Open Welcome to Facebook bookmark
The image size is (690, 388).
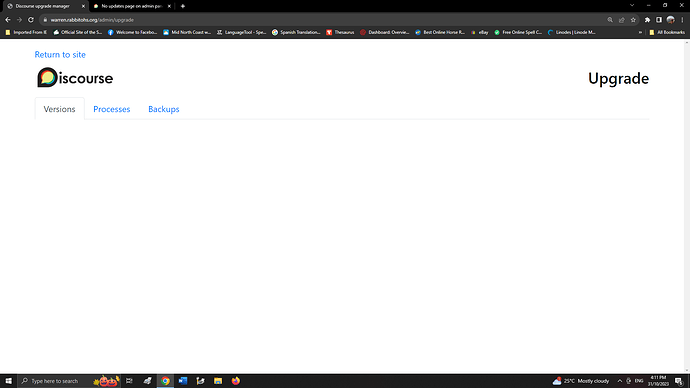coord(132,32)
